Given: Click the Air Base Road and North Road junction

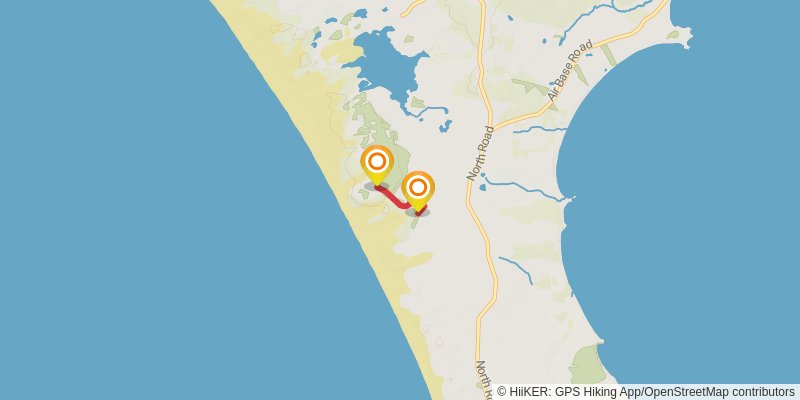Looking at the screenshot, I should coord(494,127).
